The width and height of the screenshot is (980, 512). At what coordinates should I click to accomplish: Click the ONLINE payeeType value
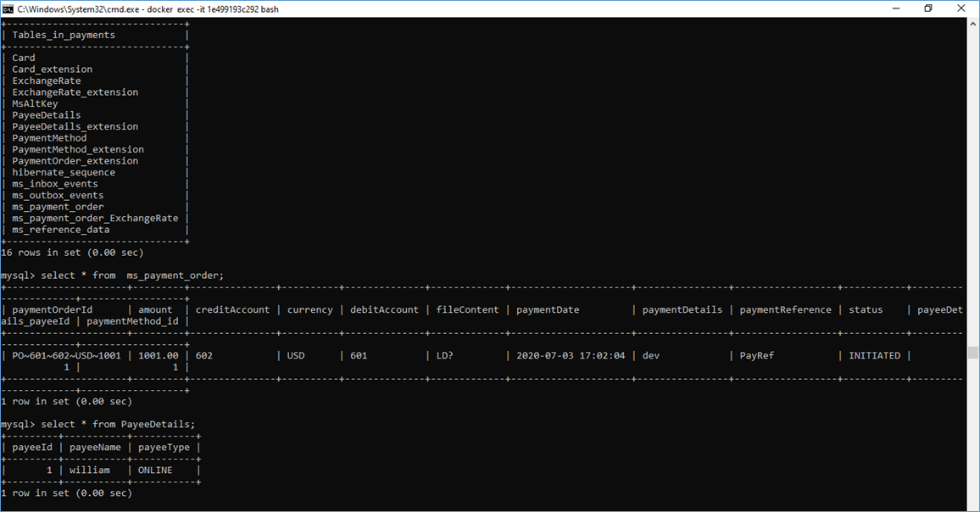click(x=155, y=470)
